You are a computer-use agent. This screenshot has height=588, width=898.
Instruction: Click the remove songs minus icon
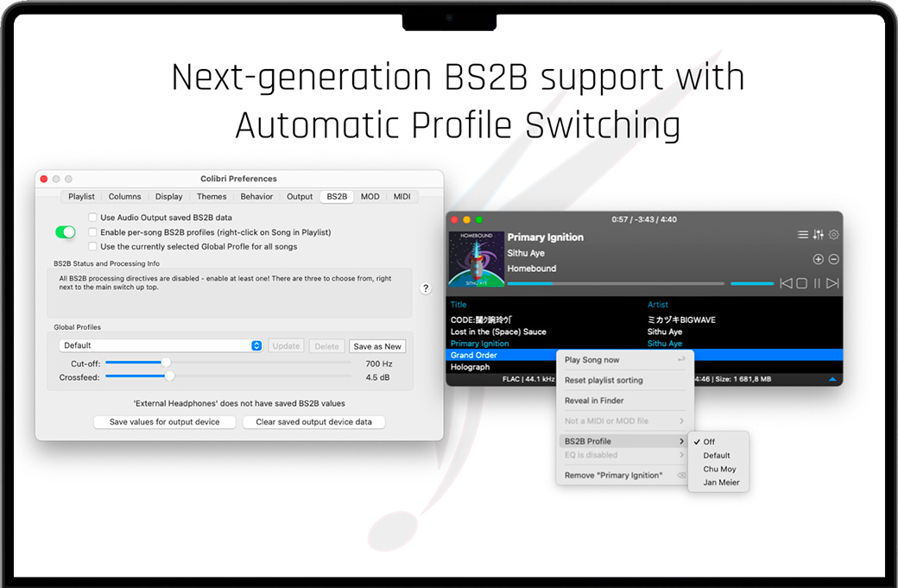coord(834,259)
